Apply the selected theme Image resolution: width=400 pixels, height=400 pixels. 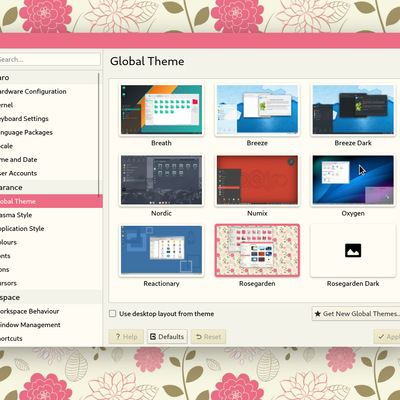[x=387, y=337]
